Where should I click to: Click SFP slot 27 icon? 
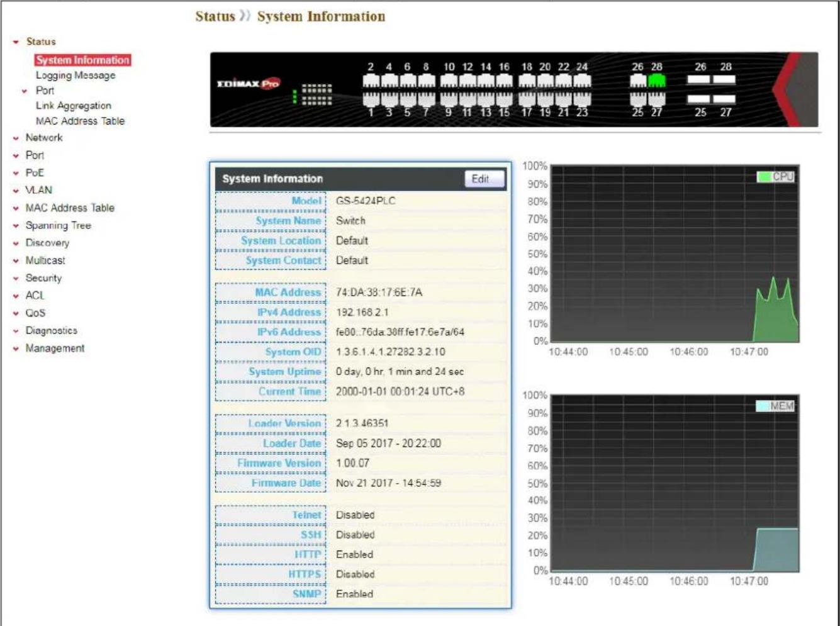pyautogui.click(x=724, y=99)
